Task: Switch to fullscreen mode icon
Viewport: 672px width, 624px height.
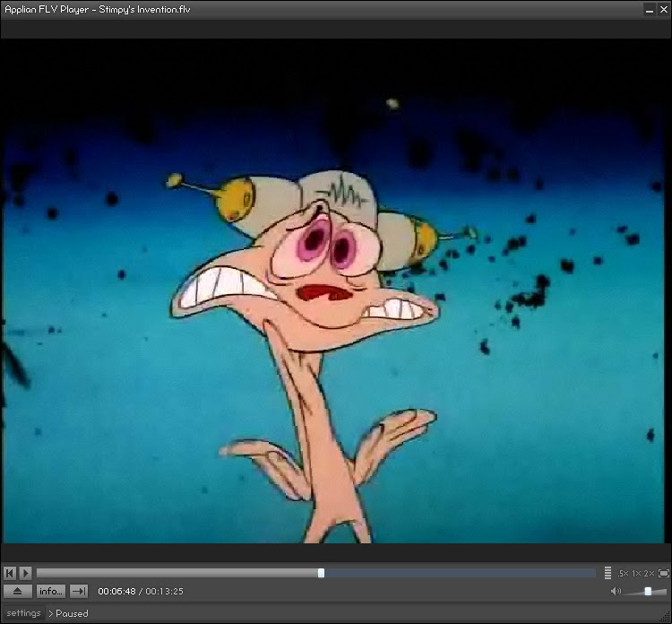Action: [x=663, y=573]
